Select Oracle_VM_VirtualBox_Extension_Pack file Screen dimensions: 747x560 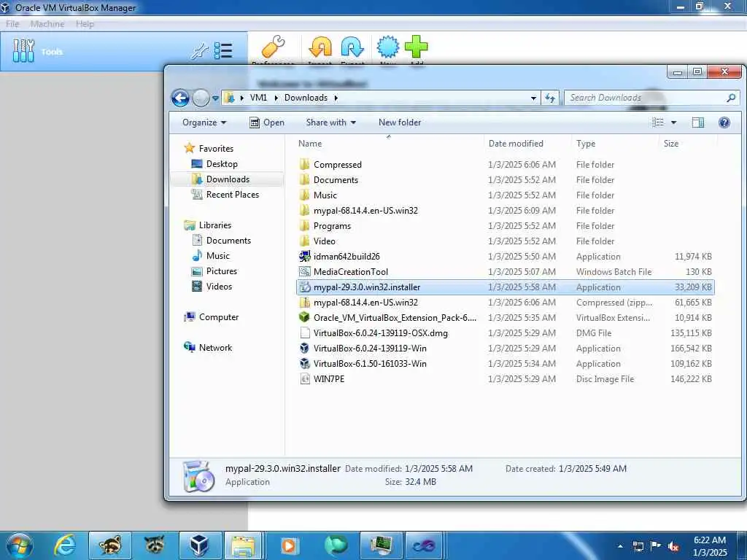[x=506, y=318]
